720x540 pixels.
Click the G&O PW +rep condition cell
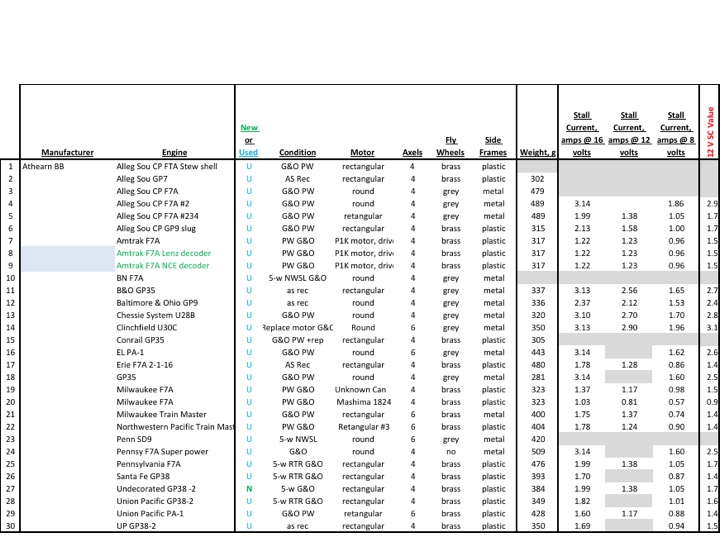298,340
